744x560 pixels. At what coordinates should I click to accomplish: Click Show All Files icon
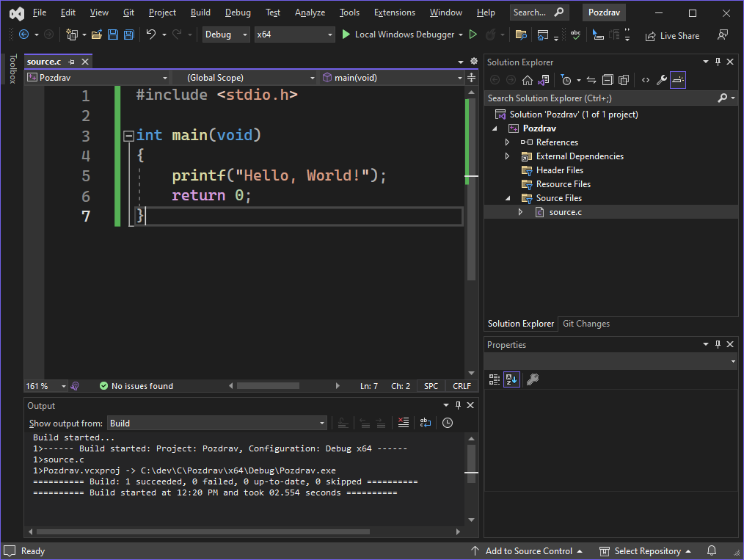coord(624,80)
